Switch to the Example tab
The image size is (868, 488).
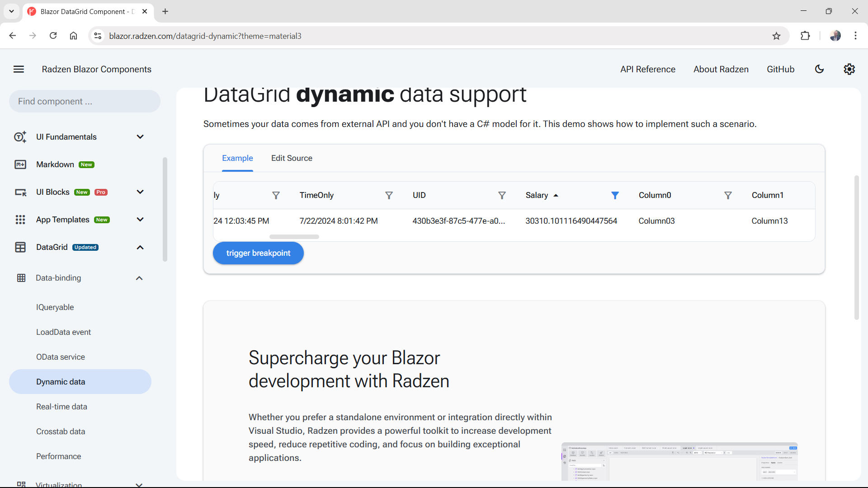(237, 158)
